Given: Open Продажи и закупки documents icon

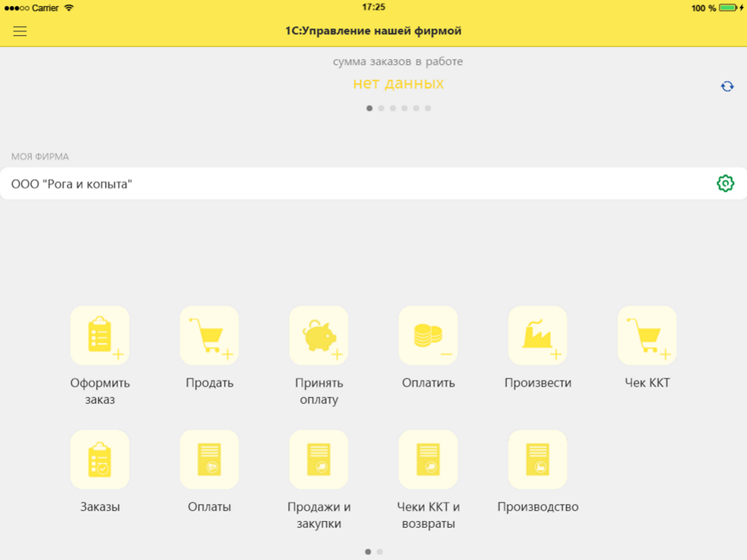Looking at the screenshot, I should pyautogui.click(x=319, y=459).
